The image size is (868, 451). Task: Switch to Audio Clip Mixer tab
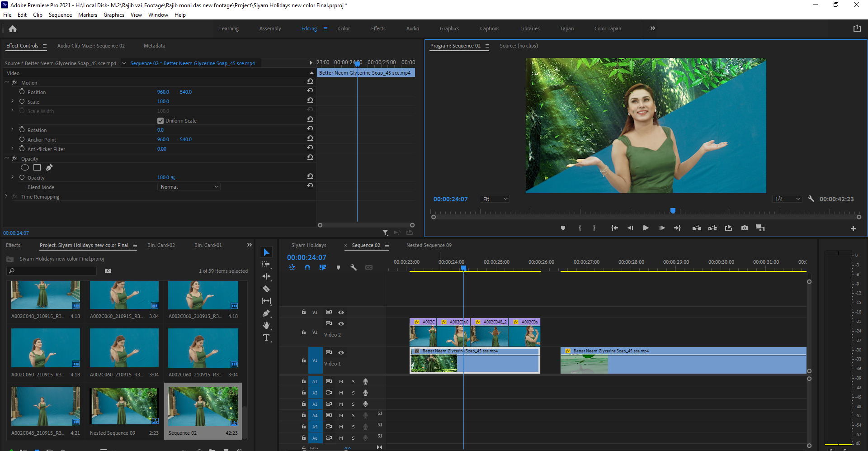(x=91, y=46)
